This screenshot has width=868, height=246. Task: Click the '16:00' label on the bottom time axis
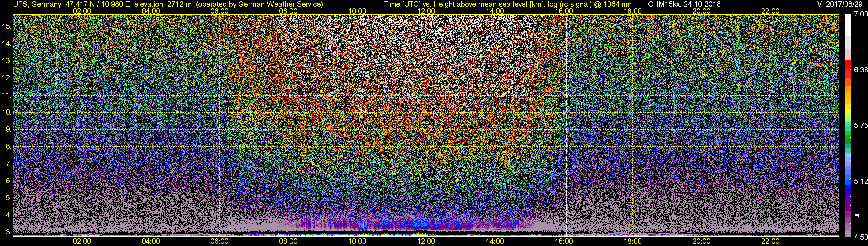(564, 241)
